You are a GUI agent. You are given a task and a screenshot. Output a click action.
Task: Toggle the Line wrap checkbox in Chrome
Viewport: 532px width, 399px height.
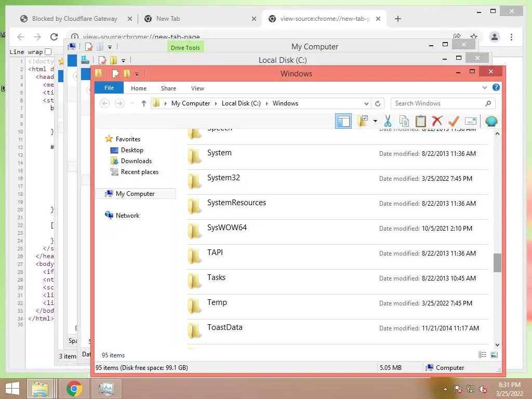(48, 51)
